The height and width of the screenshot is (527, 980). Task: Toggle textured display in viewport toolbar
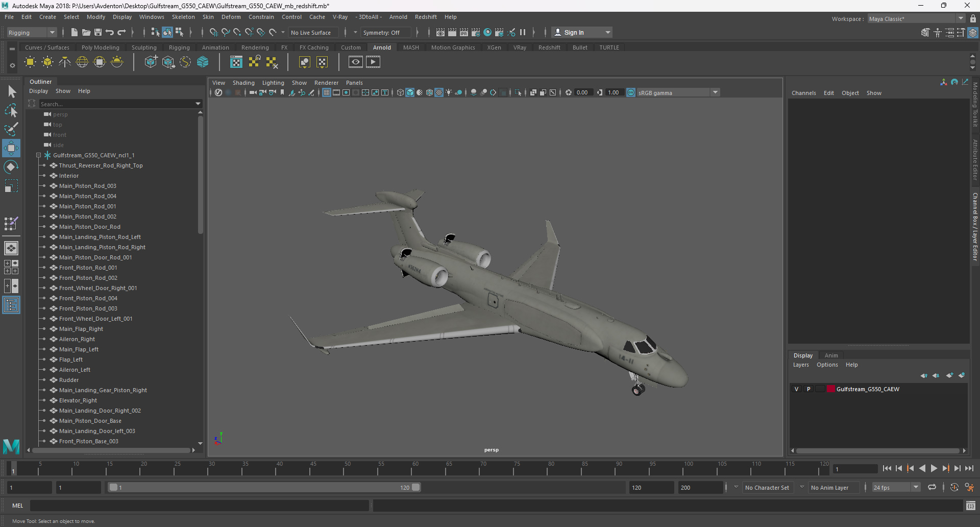pyautogui.click(x=439, y=92)
